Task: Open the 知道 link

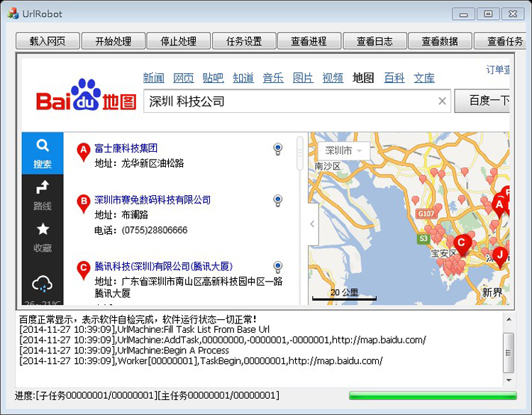Action: click(243, 78)
